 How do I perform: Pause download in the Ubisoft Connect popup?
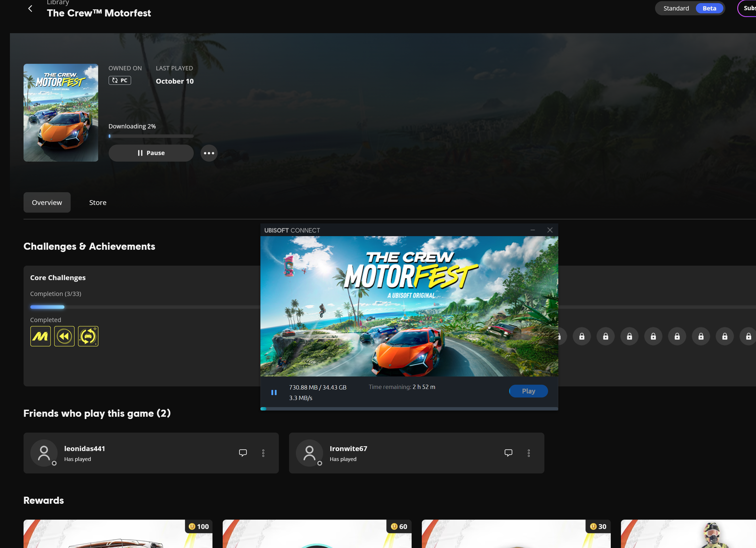274,392
